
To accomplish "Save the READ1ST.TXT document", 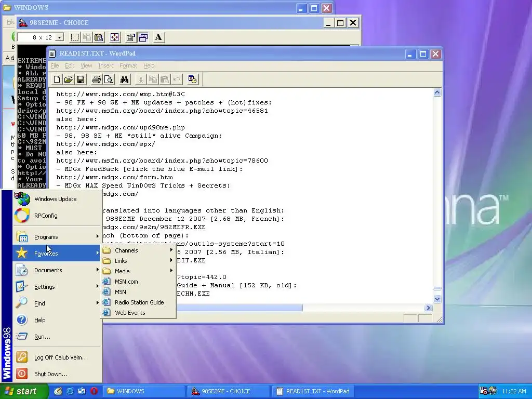I will pyautogui.click(x=81, y=79).
